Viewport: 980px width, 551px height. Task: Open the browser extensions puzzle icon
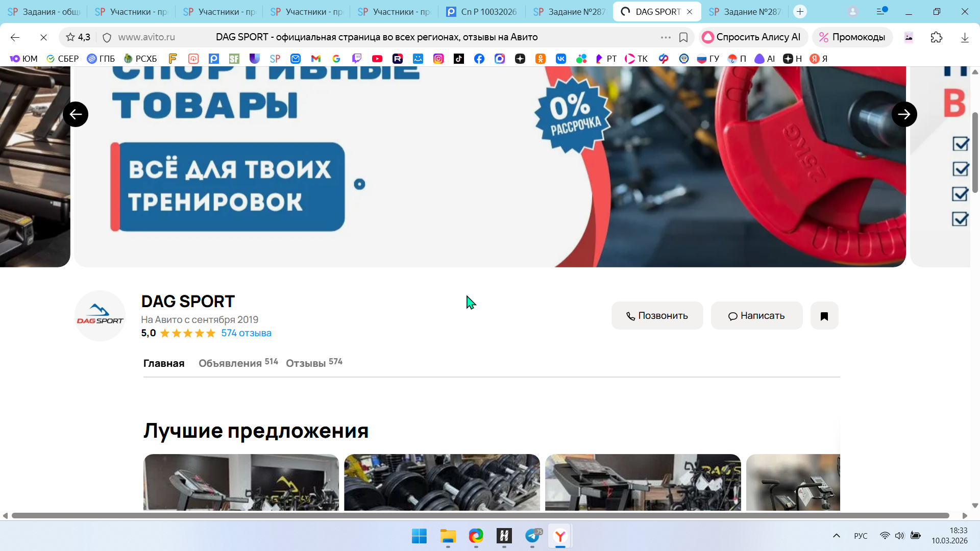tap(936, 37)
